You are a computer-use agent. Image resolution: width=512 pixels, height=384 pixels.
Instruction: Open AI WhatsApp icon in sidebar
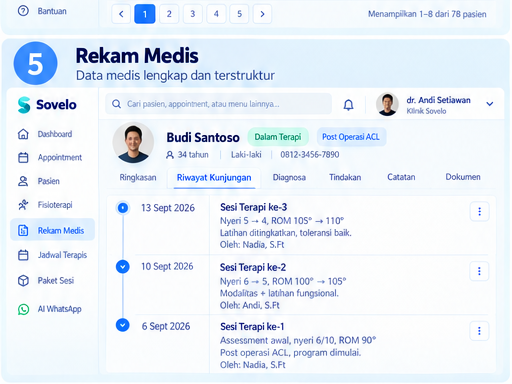(x=23, y=309)
